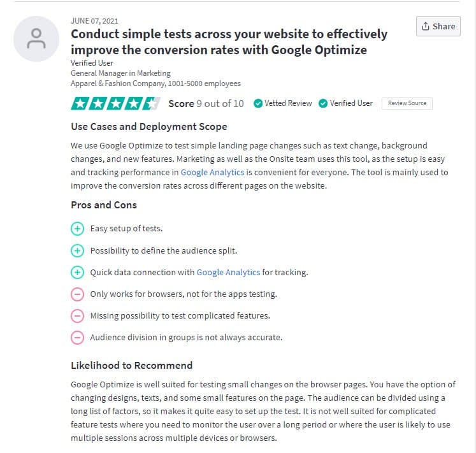
Task: Click the share arrow icon
Action: pos(426,26)
